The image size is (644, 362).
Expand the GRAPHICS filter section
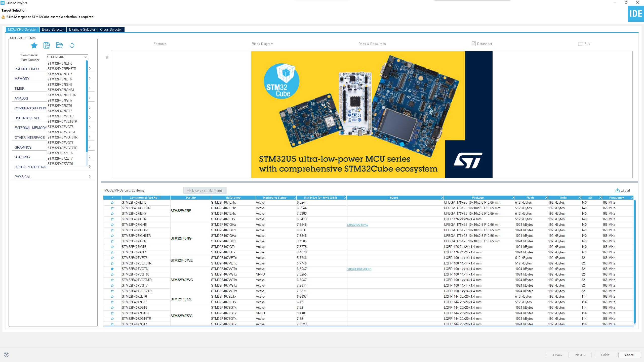click(x=90, y=147)
